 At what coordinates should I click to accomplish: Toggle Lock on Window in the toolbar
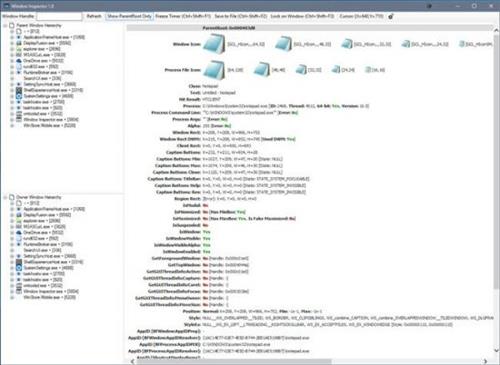click(302, 16)
